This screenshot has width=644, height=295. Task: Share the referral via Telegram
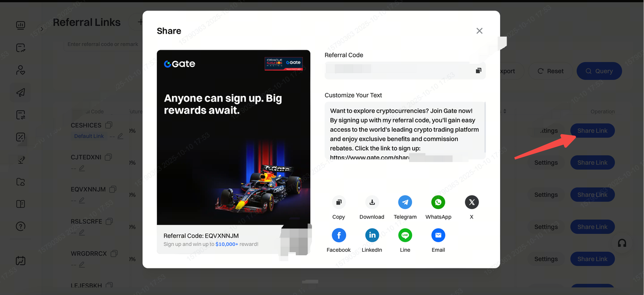point(405,202)
